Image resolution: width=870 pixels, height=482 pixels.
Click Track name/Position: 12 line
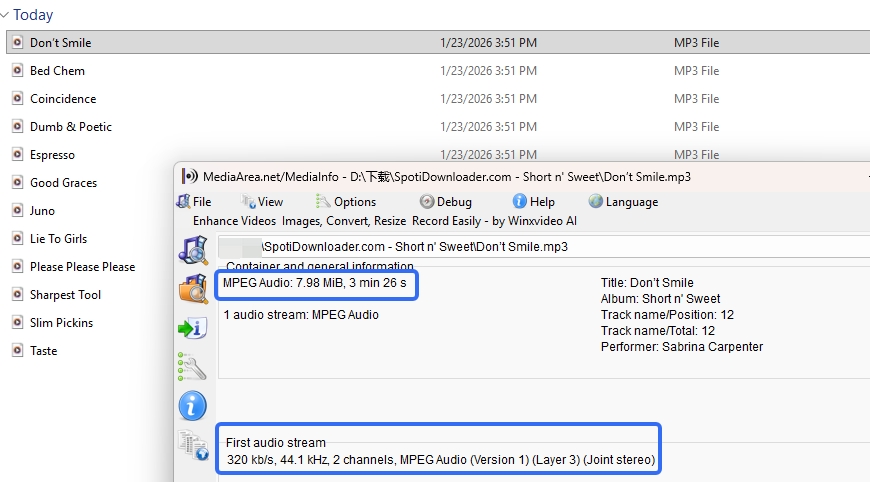(667, 315)
